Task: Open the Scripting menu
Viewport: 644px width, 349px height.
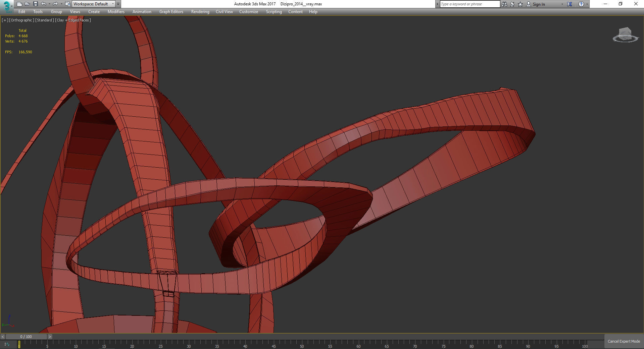Action: point(274,12)
